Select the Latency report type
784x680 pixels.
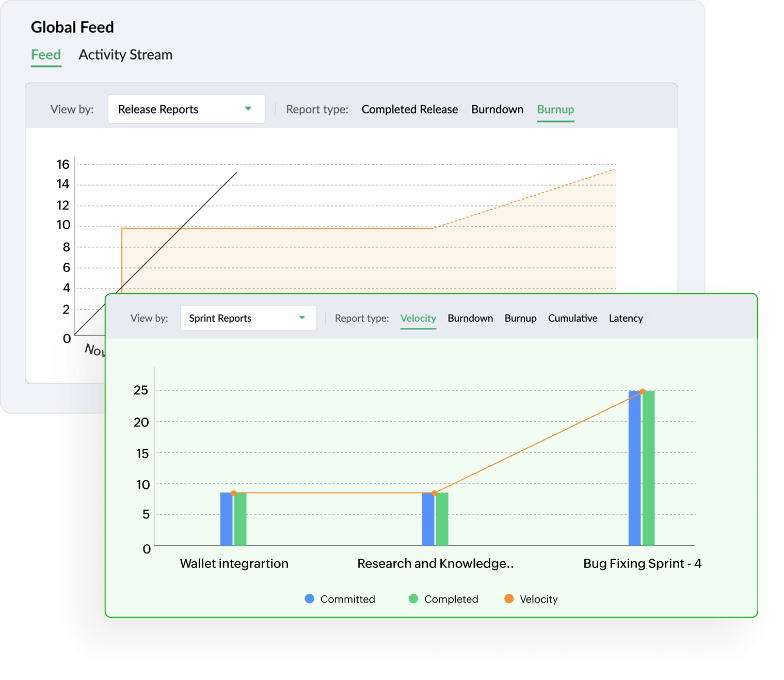click(x=626, y=318)
